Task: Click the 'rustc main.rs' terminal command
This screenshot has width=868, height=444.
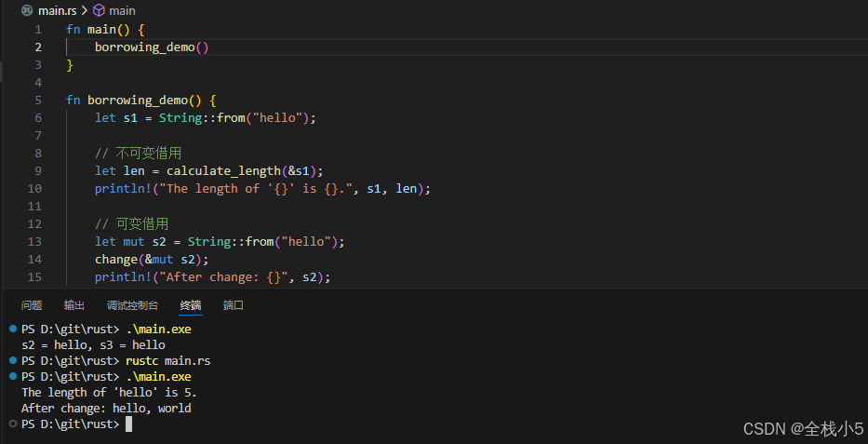Action: click(168, 361)
